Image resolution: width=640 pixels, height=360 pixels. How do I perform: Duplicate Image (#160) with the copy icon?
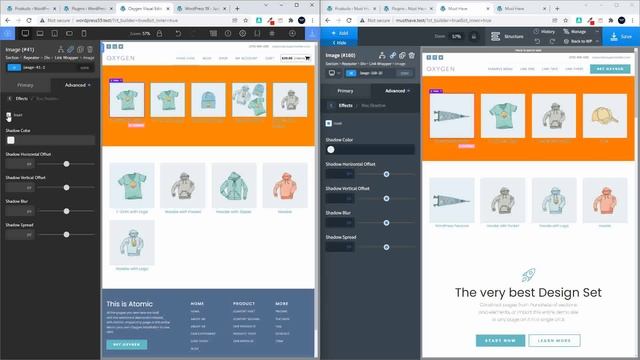coord(402,55)
